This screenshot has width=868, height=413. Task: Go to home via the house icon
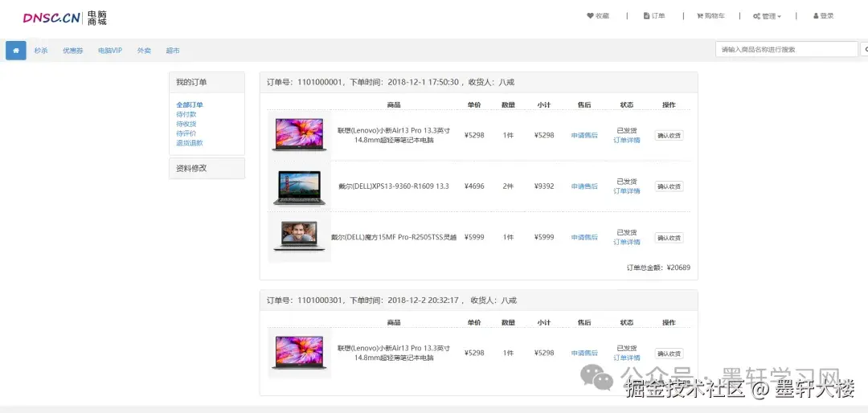[16, 51]
